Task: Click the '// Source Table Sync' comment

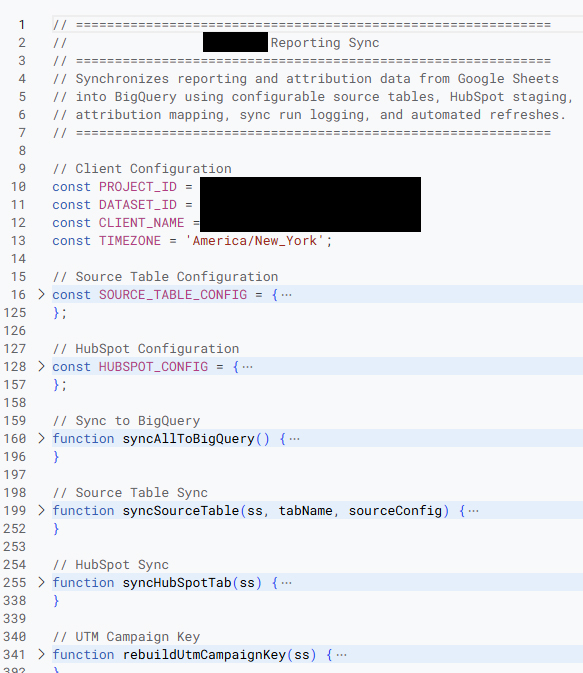Action: point(130,493)
